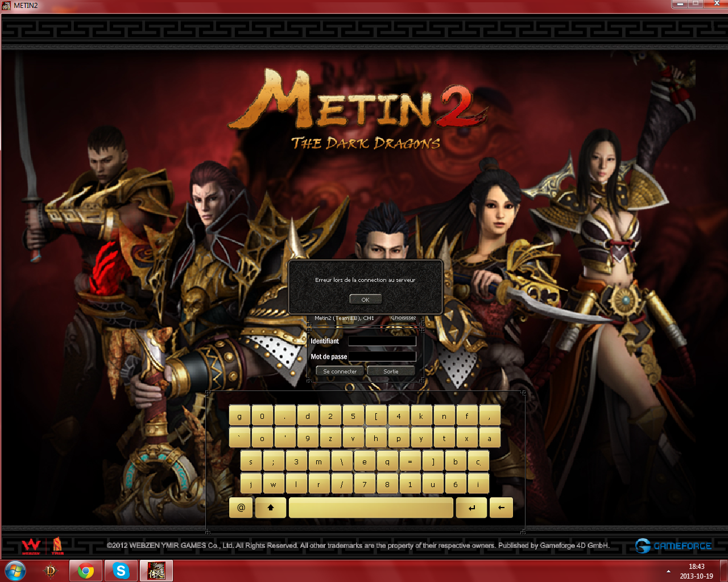The width and height of the screenshot is (728, 582).
Task: Tap the z key on virtual keyboard
Action: (x=330, y=438)
